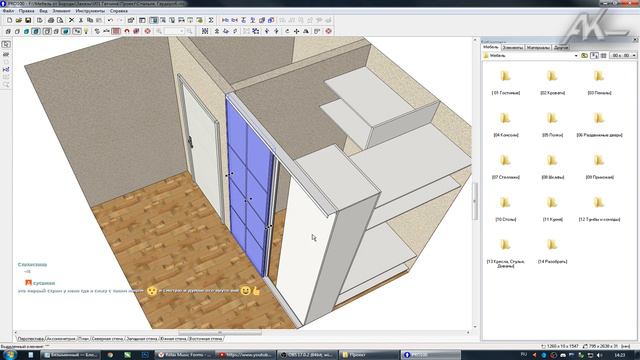Open the report using the Sigma icon

click(x=211, y=20)
